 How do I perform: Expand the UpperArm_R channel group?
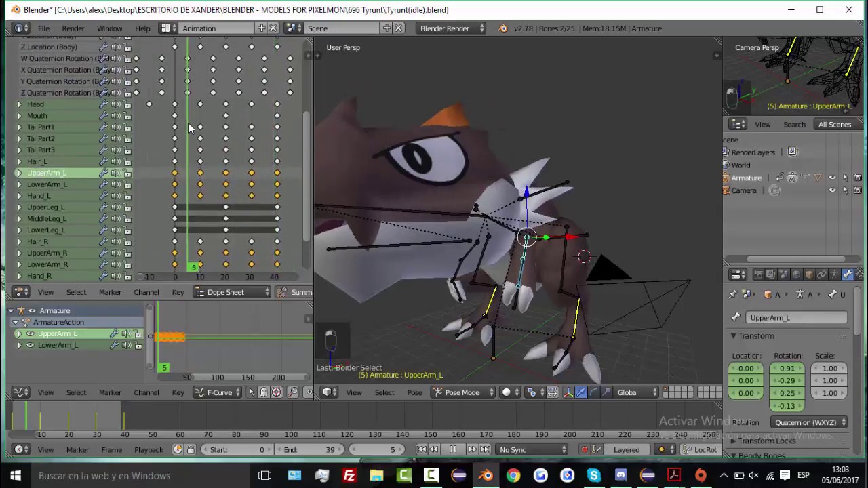[19, 253]
